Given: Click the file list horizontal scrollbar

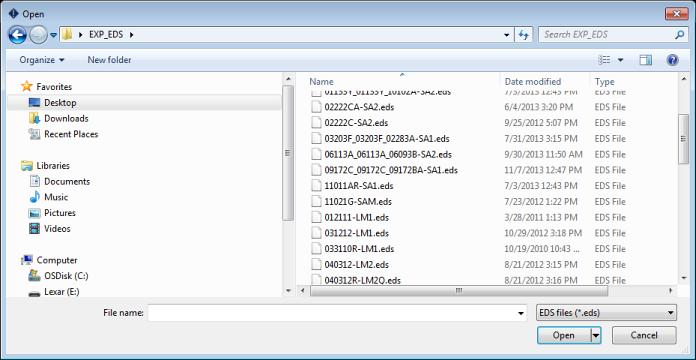Looking at the screenshot, I should point(459,291).
